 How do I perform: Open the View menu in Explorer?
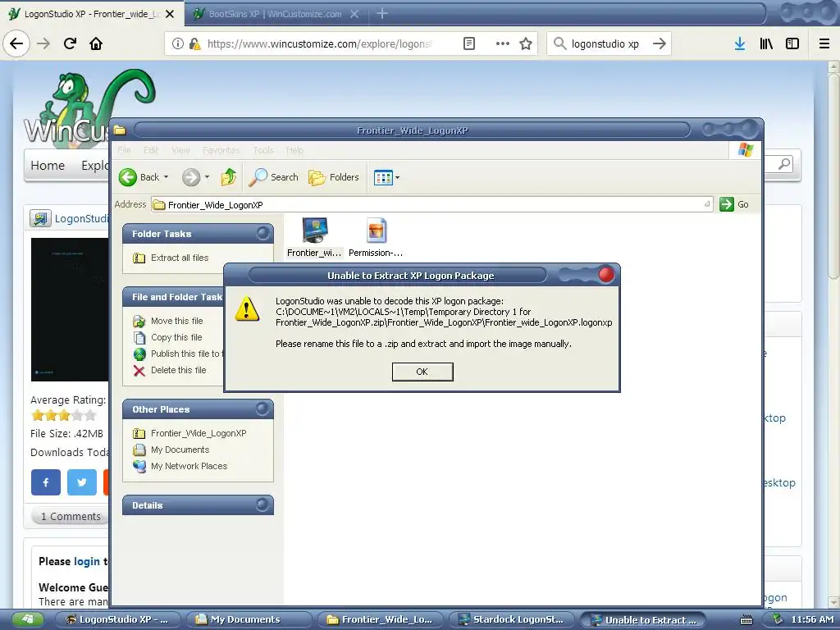point(180,150)
